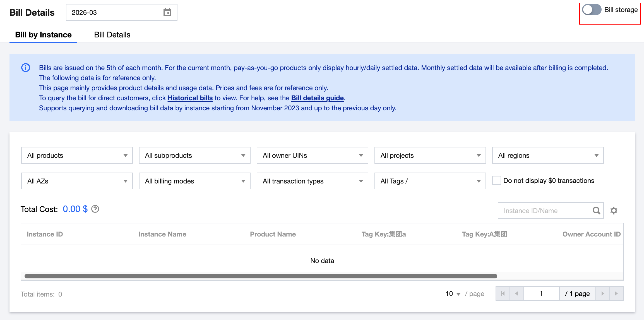The height and width of the screenshot is (320, 644).
Task: Go to next page arrow
Action: pos(603,293)
